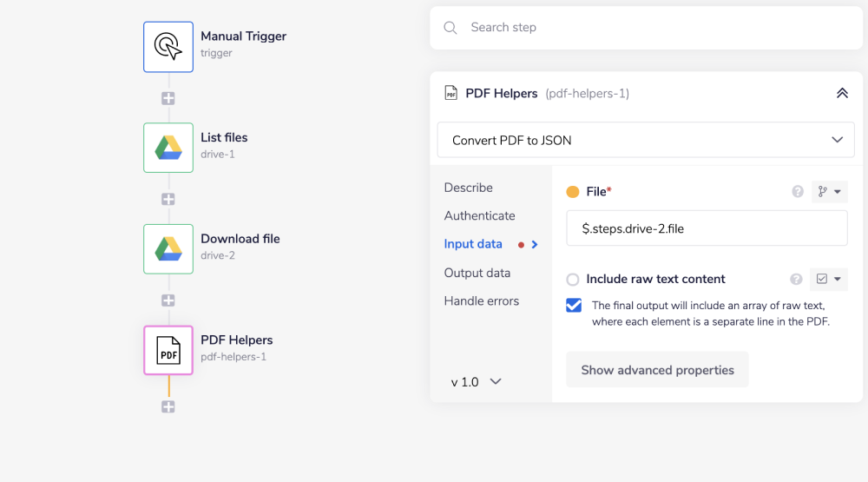Select the PDF Helpers step icon
The width and height of the screenshot is (868, 482).
(x=168, y=350)
